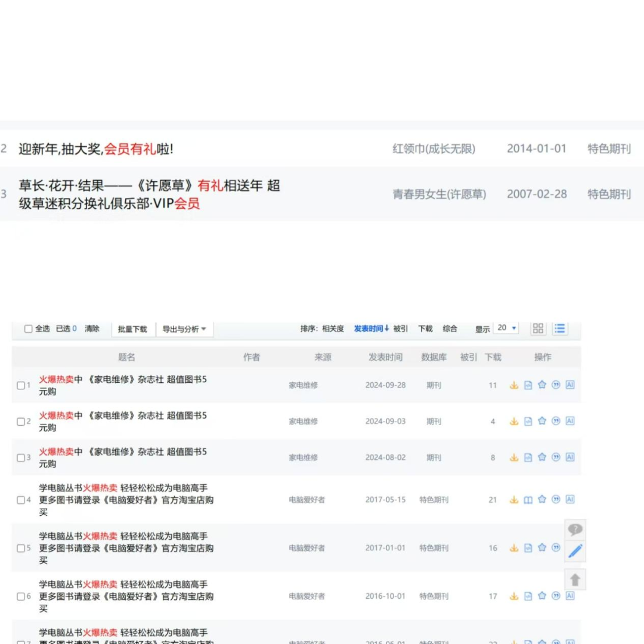This screenshot has width=644, height=644.
Task: Open 学电脑丛书 title dated 2017-05-15
Action: click(x=126, y=500)
